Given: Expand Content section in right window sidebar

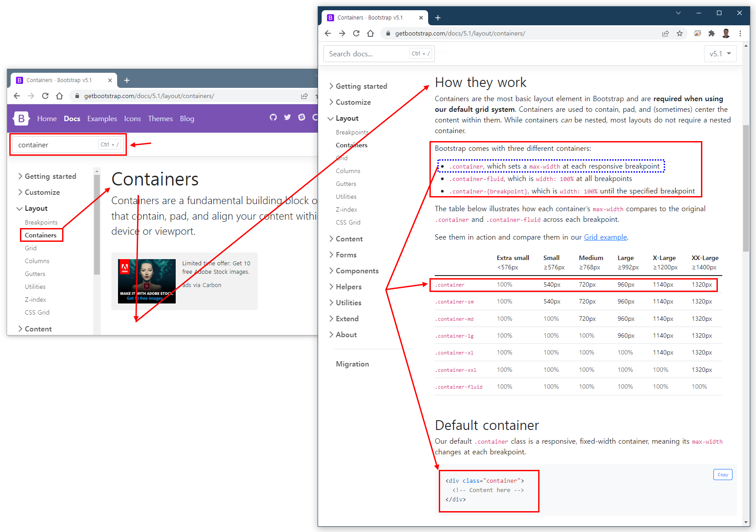Looking at the screenshot, I should click(346, 239).
